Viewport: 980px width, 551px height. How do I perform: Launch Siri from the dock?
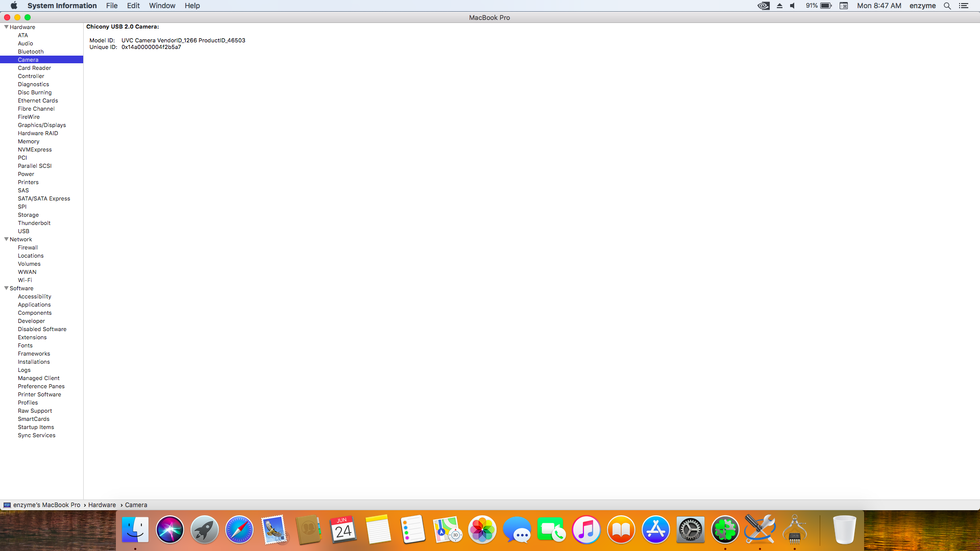coord(169,530)
